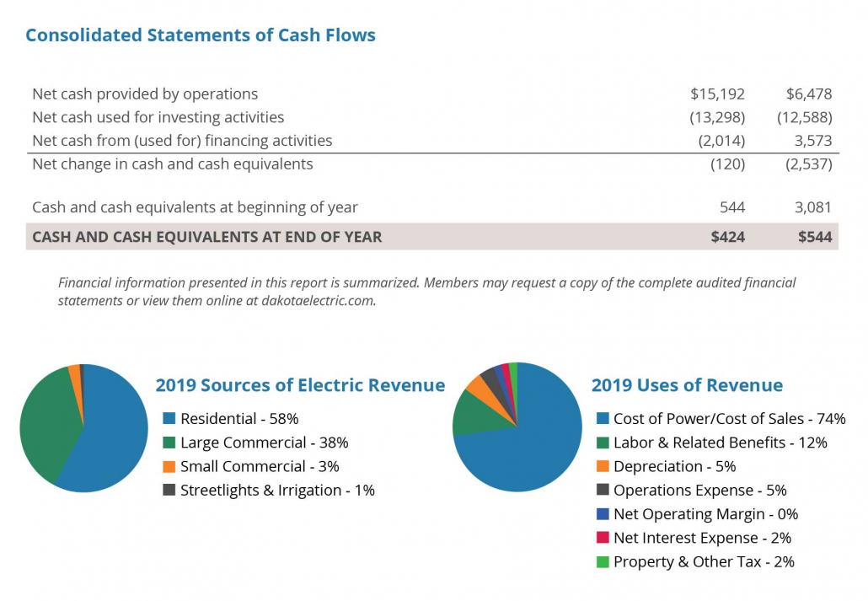Click the 2019 Sources of Electric Revenue title
Screen dimensions: 868x601
pyautogui.click(x=300, y=385)
